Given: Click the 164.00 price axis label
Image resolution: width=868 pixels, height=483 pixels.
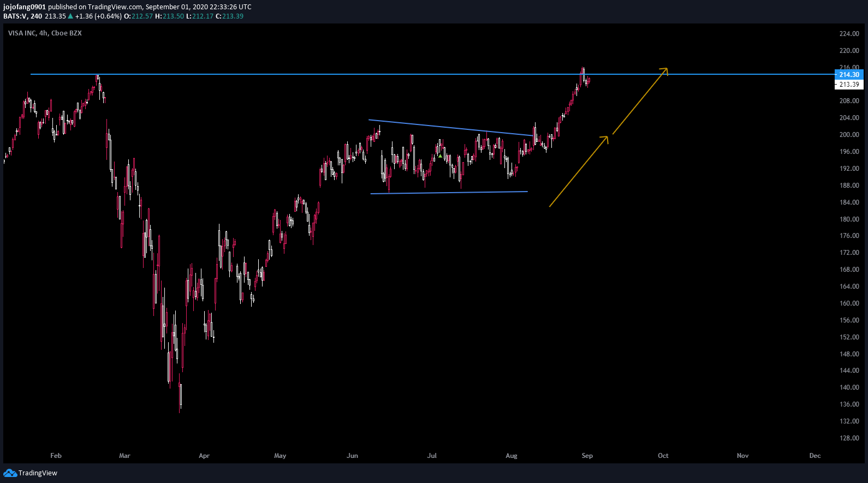Looking at the screenshot, I should pyautogui.click(x=849, y=287).
